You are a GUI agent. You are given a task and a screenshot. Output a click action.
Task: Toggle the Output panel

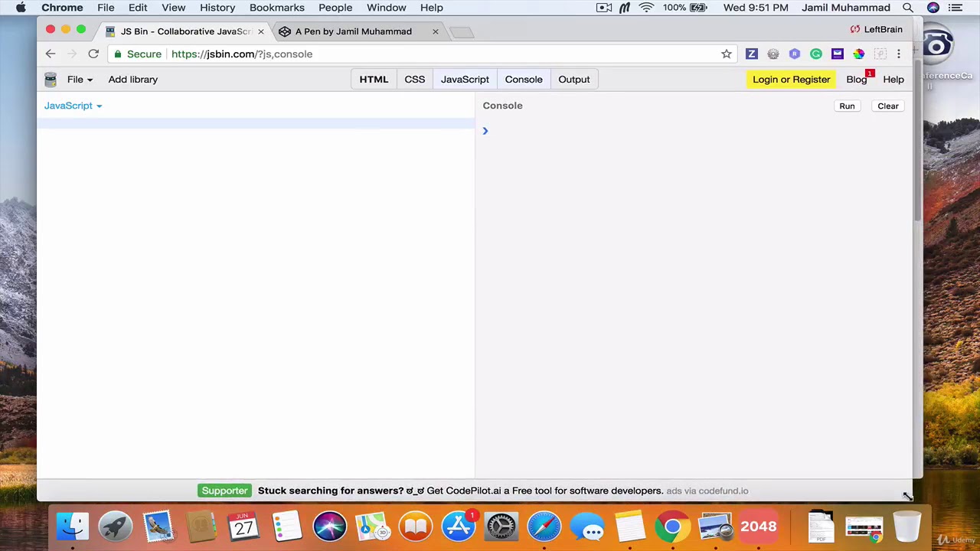[574, 80]
